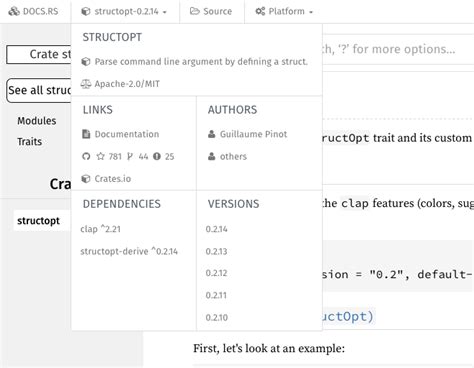Open the Source menu item

(212, 11)
